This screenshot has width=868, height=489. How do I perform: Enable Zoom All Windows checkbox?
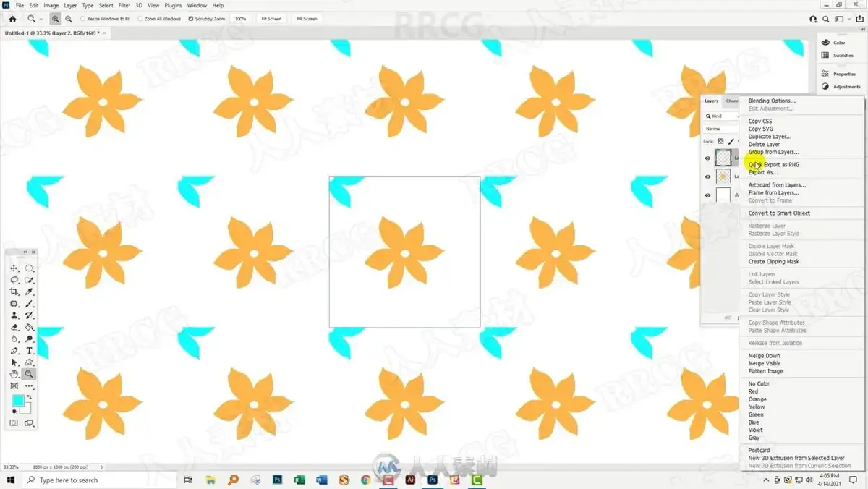141,19
